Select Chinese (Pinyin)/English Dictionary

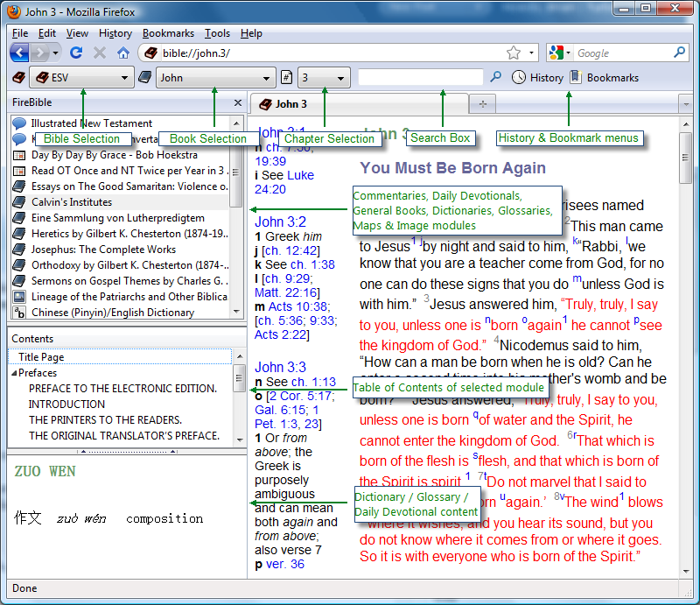pos(121,313)
